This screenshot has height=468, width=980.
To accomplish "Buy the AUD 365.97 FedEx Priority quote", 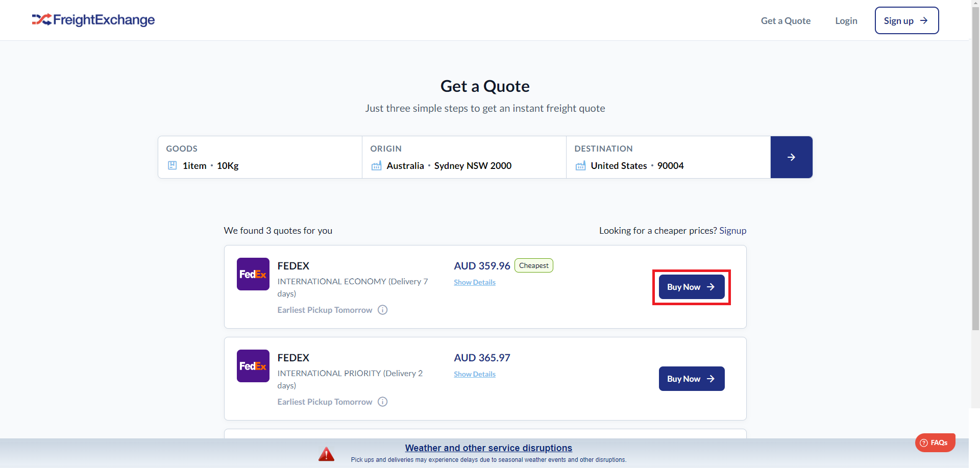I will click(x=692, y=379).
